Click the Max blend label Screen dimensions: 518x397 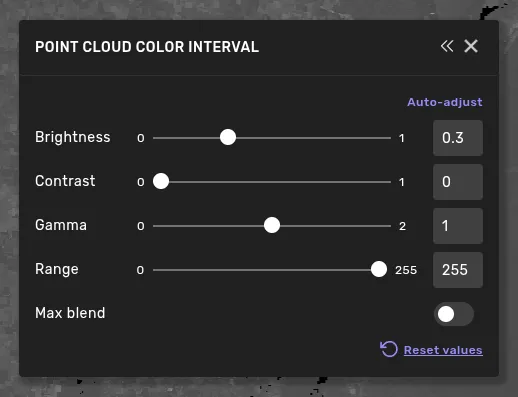click(70, 313)
